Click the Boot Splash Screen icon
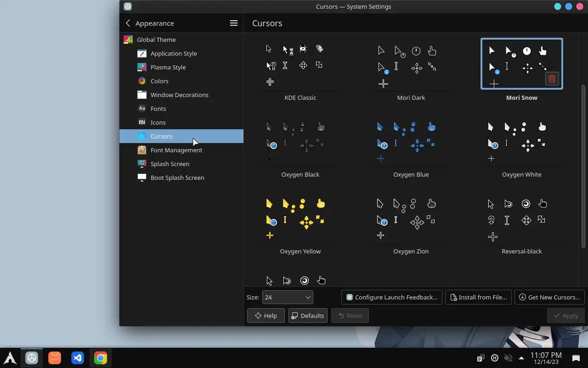This screenshot has width=588, height=368. 142,178
